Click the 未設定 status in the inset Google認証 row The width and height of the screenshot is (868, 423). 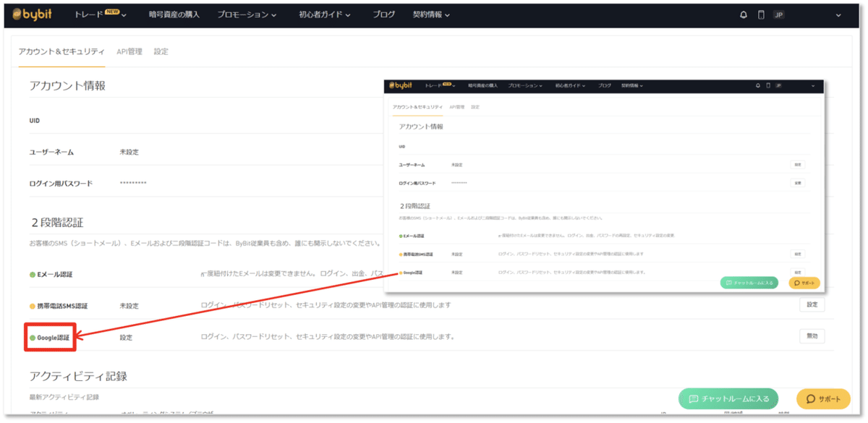(x=456, y=272)
